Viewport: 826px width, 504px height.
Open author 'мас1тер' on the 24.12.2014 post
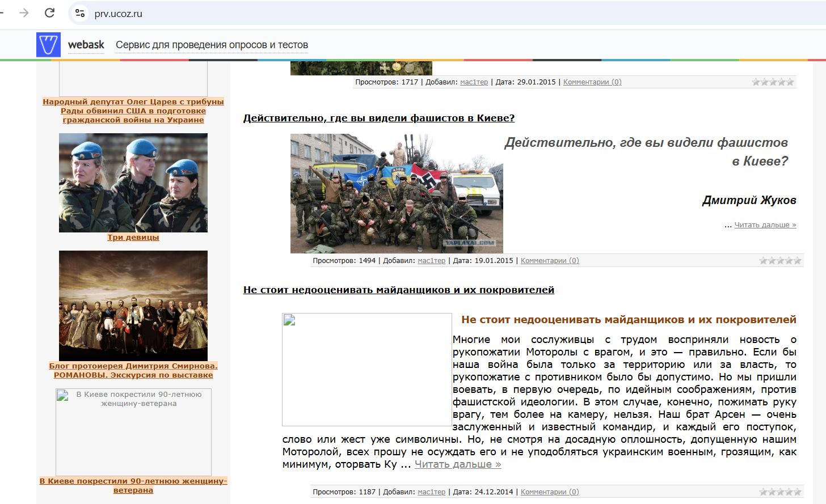coord(432,492)
